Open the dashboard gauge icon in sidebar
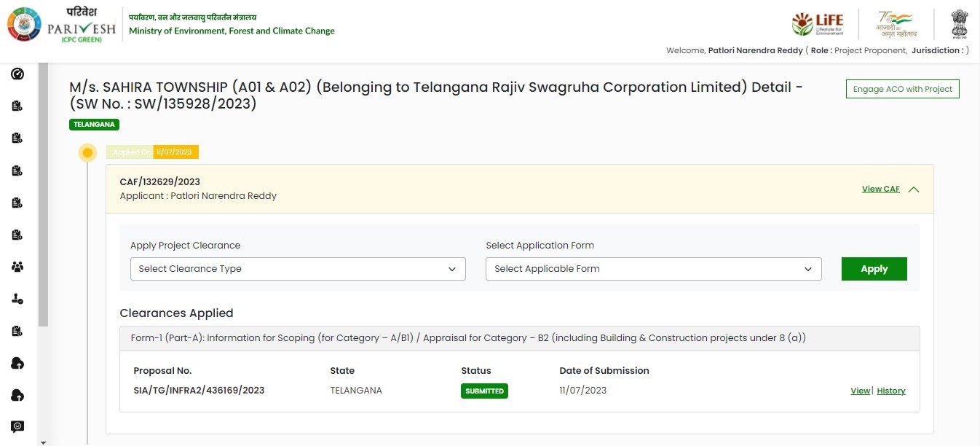Screen dimensions: 980x446 [18, 74]
